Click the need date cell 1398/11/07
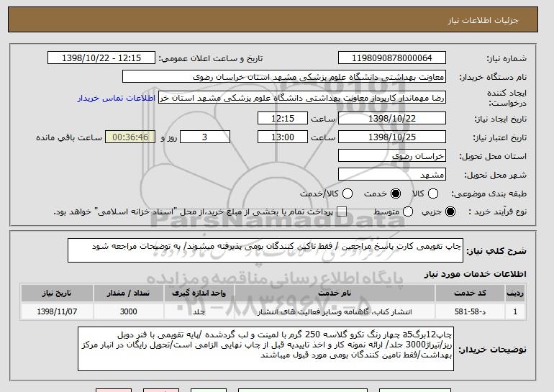Screen dimensions: 554x392 (x=57, y=312)
